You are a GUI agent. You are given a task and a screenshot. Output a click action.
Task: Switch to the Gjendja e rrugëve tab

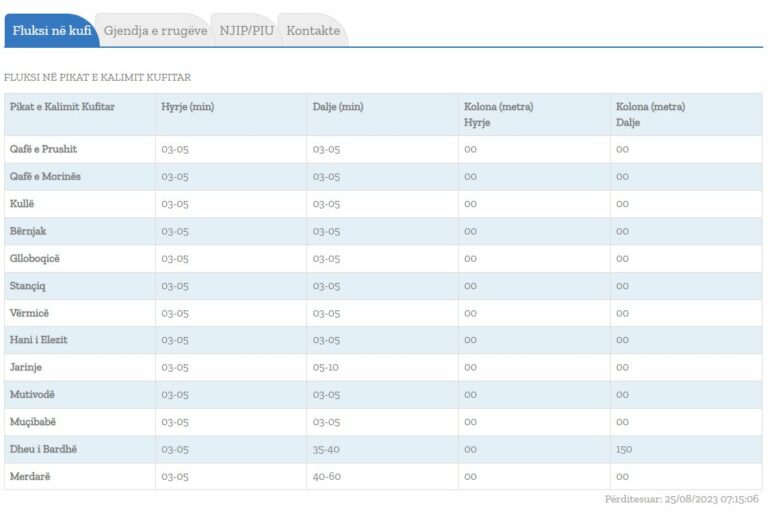pyautogui.click(x=155, y=31)
